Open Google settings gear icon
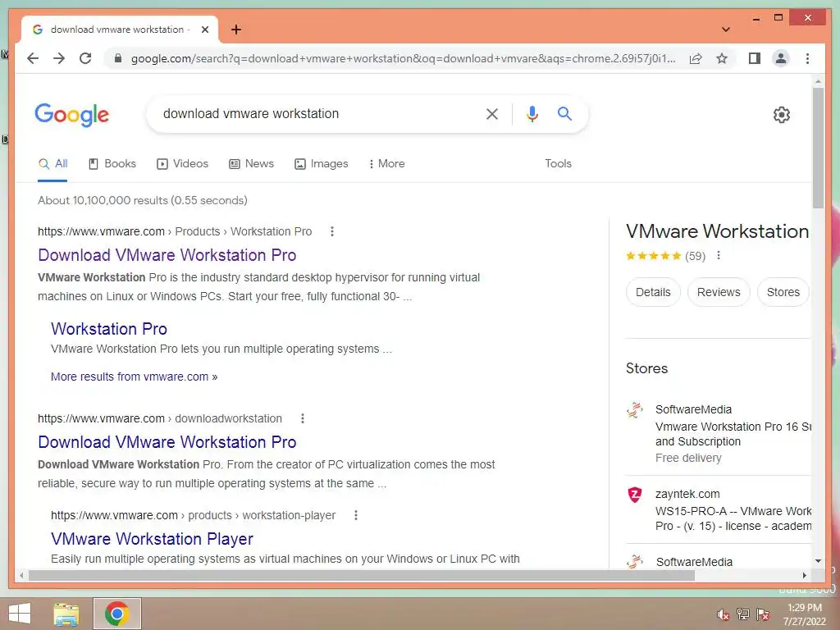This screenshot has height=630, width=840. click(x=782, y=115)
